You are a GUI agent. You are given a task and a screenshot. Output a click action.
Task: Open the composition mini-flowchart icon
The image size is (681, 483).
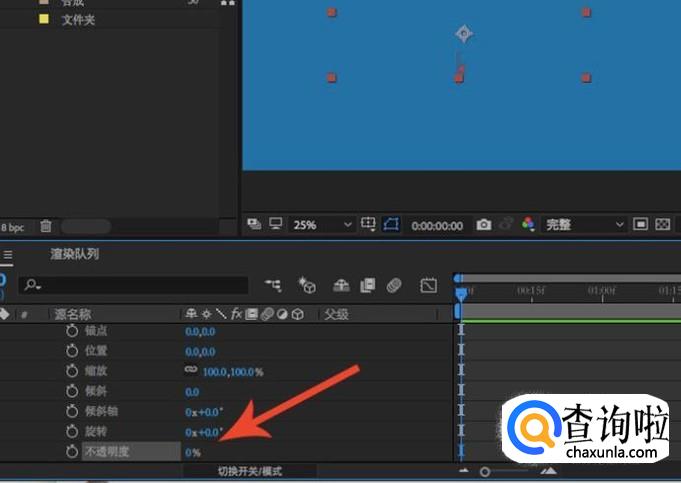click(x=273, y=286)
